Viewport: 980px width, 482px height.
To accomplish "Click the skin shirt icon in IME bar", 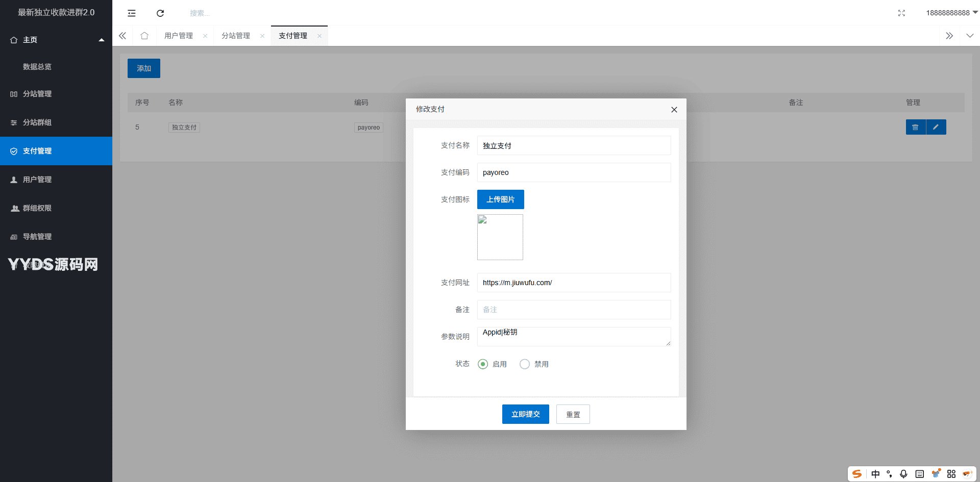I will tap(936, 474).
